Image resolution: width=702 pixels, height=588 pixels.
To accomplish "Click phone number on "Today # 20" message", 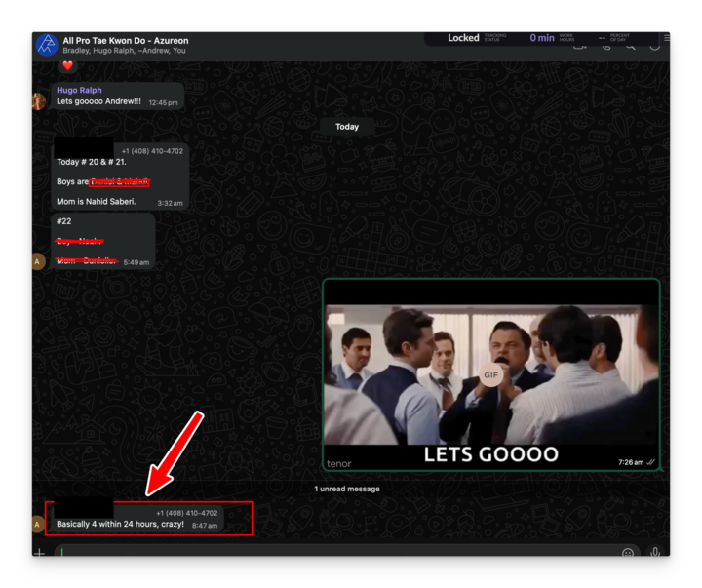I will click(x=152, y=151).
